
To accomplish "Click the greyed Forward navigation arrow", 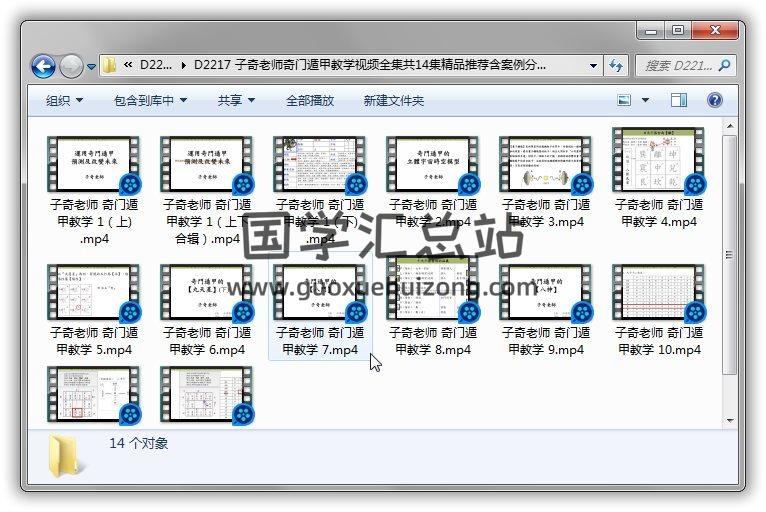I will point(71,66).
